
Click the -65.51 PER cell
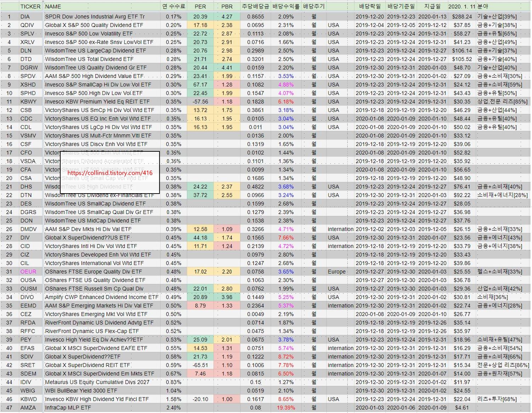[x=200, y=365]
